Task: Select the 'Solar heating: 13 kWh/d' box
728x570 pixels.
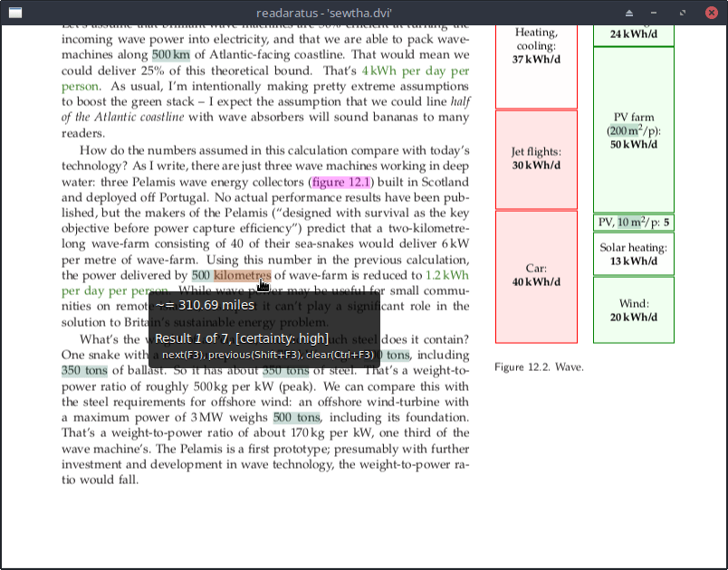Action: [x=633, y=254]
